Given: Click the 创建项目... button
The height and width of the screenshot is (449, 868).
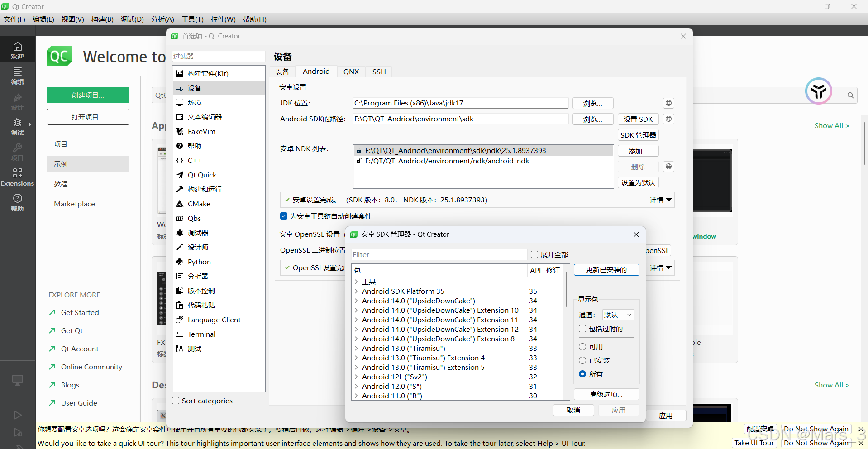Looking at the screenshot, I should point(88,95).
